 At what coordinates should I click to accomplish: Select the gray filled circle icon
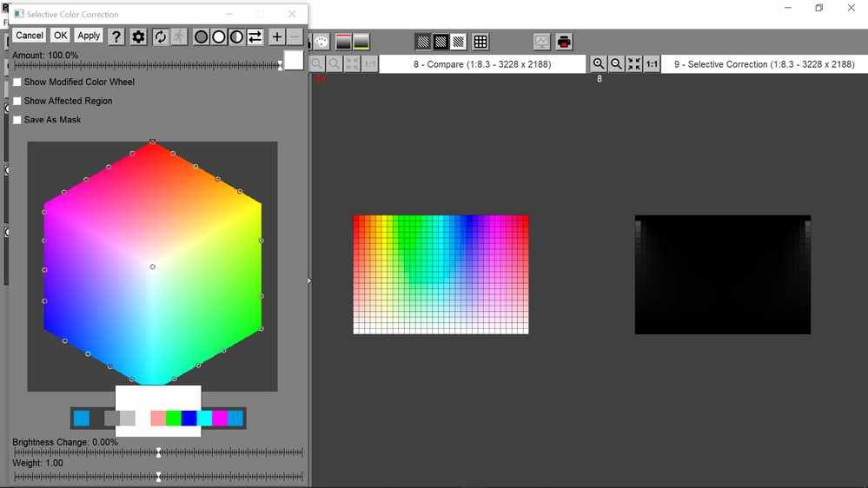201,36
